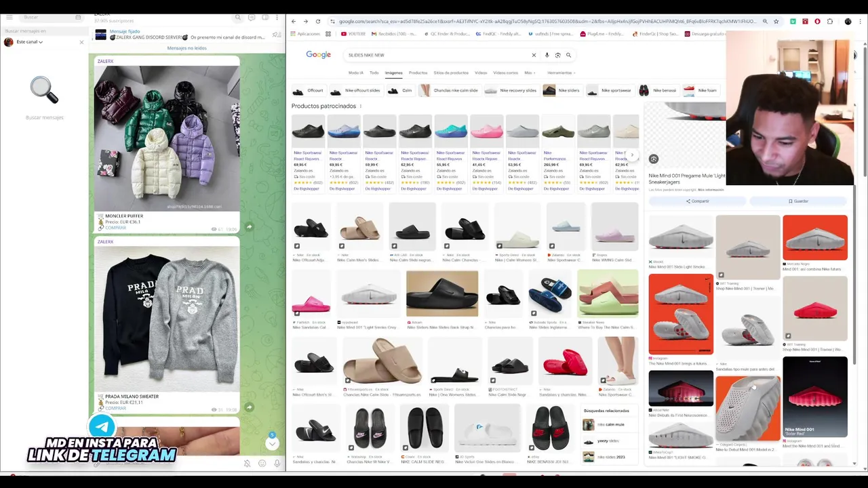868x488 pixels.
Task: Go forward in Chrome browser
Action: point(305,22)
